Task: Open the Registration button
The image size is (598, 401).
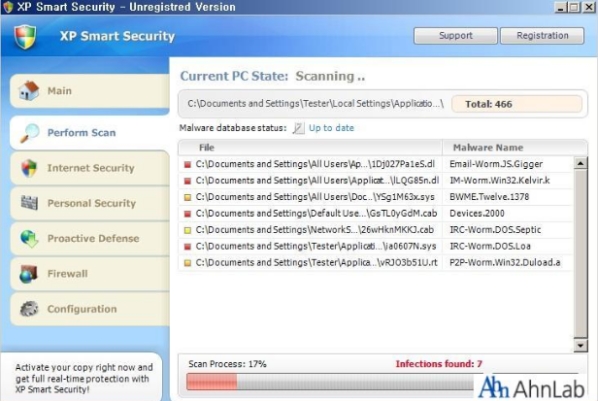Action: [542, 35]
